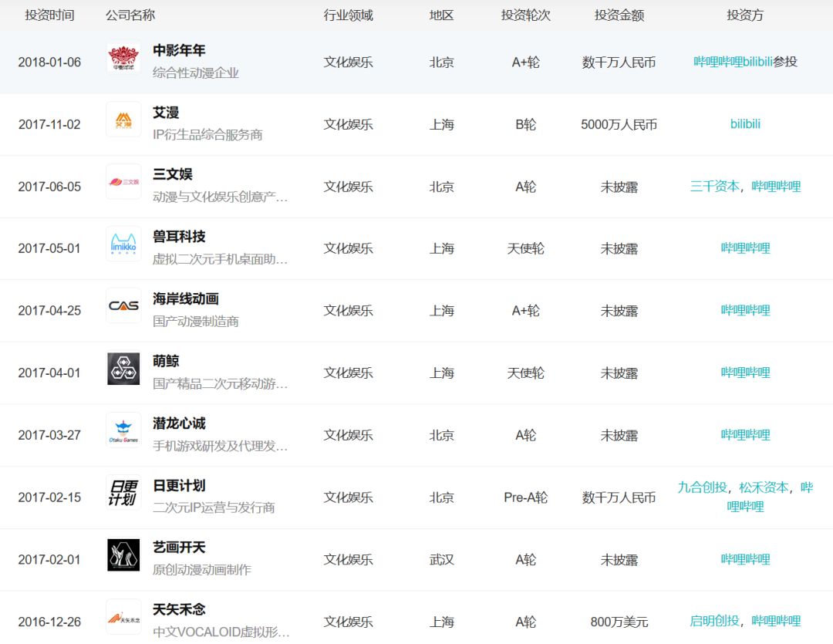The image size is (833, 644).
Task: Select the 投资金额 column header
Action: pos(619,15)
